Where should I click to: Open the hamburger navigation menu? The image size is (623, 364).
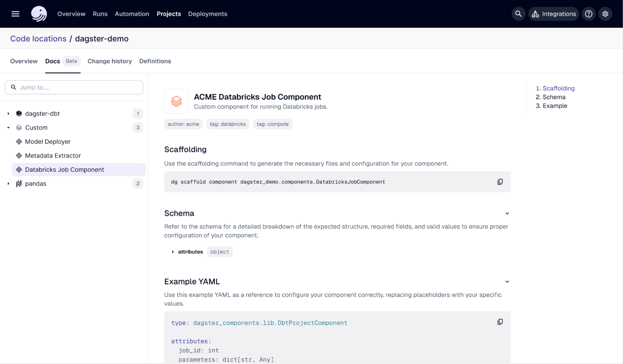[x=15, y=14]
